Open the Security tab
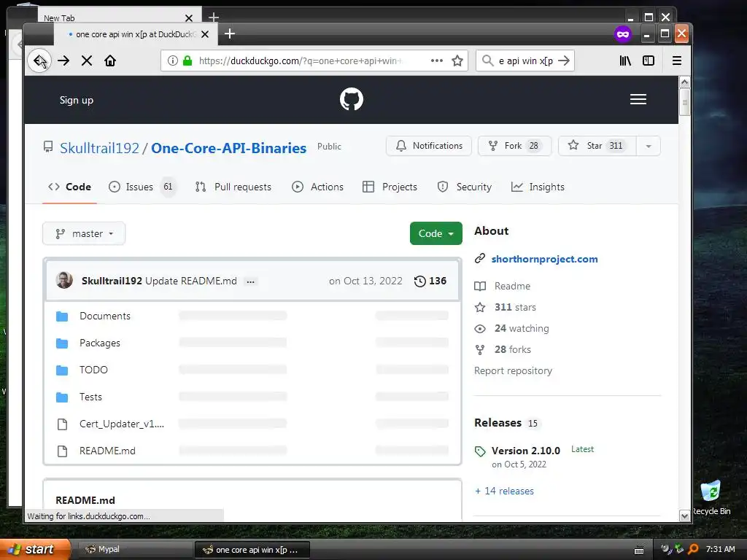 point(465,187)
